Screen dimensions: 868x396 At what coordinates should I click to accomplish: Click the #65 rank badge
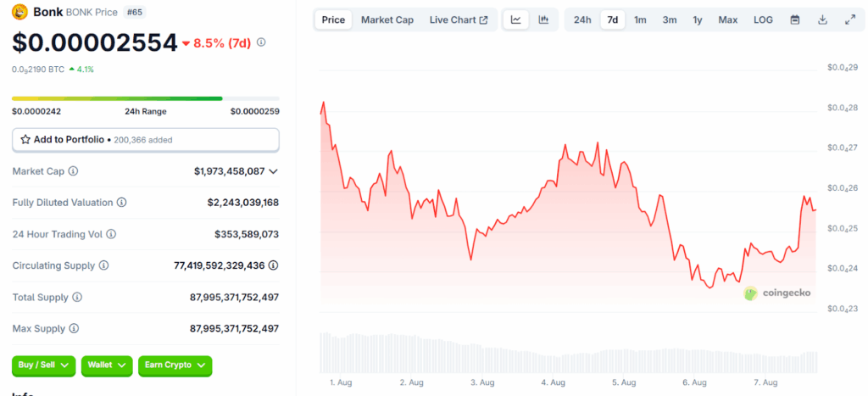point(135,11)
